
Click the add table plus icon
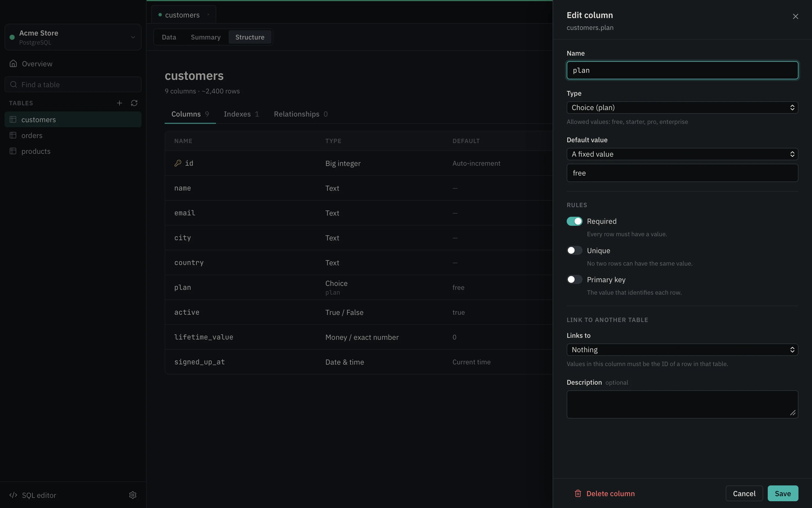click(120, 103)
